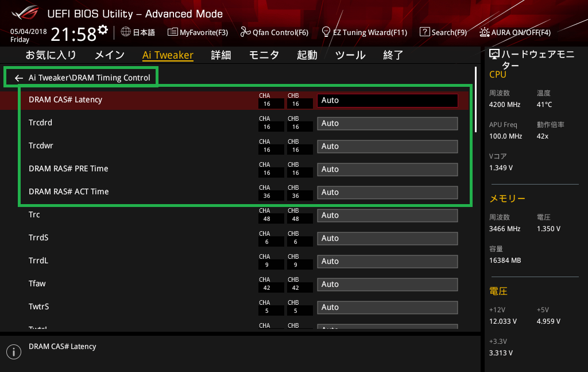Open DRAM RAS# PRE Time Auto field

click(388, 169)
